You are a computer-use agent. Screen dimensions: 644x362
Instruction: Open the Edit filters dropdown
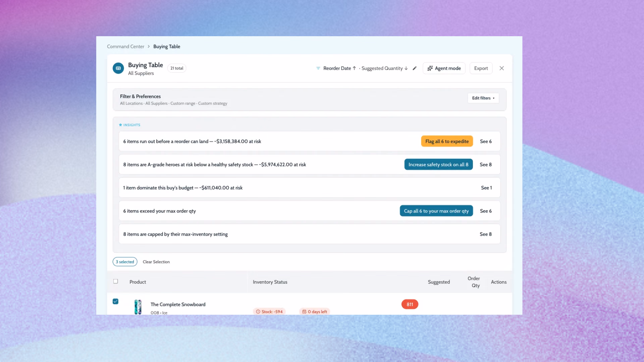point(483,98)
